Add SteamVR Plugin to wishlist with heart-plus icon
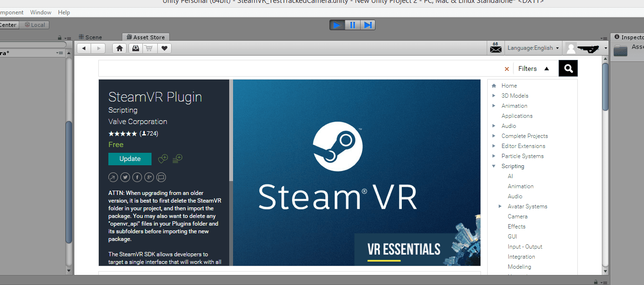 pyautogui.click(x=163, y=159)
